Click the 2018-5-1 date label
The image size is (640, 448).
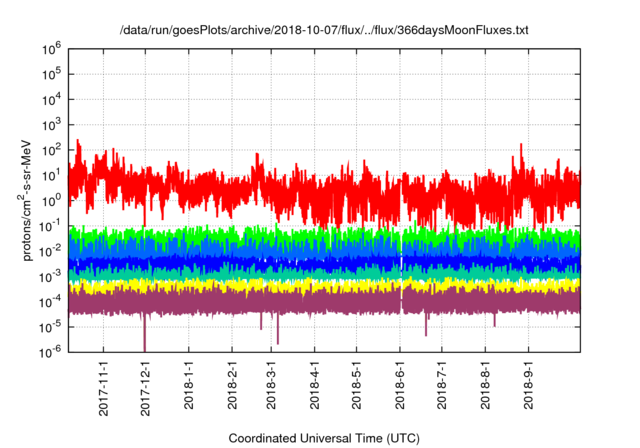pos(356,386)
